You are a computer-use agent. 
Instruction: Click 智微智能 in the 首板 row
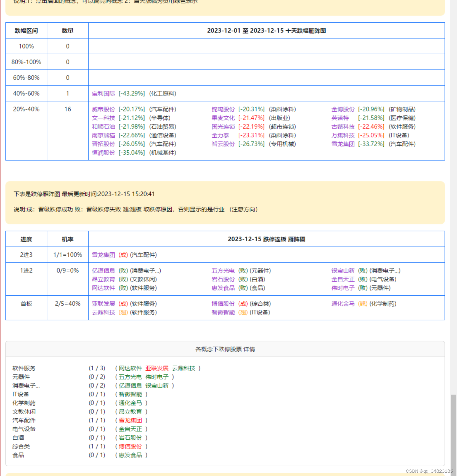[223, 312]
